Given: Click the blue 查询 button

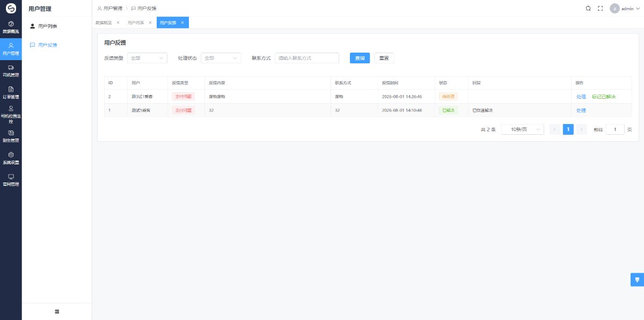Looking at the screenshot, I should [x=360, y=58].
